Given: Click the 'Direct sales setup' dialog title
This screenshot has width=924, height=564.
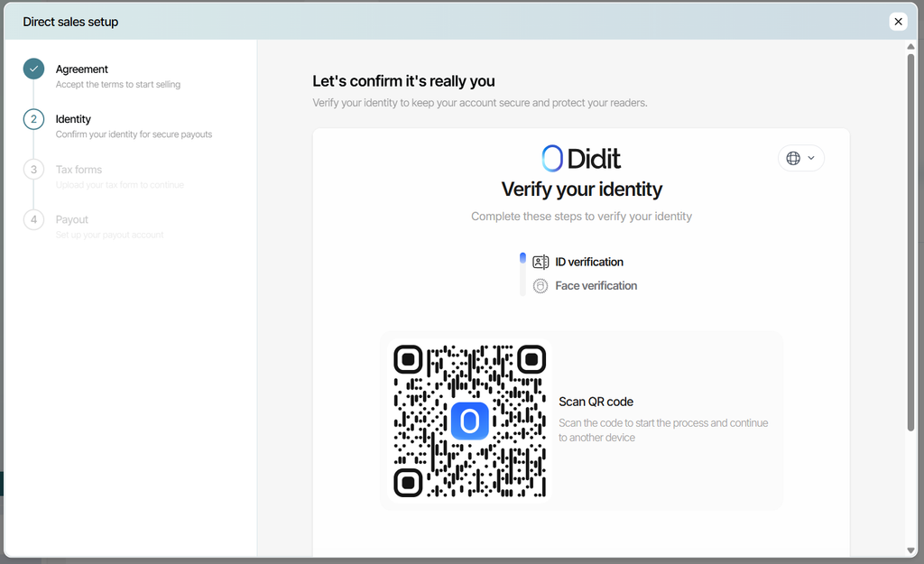Looking at the screenshot, I should tap(70, 22).
